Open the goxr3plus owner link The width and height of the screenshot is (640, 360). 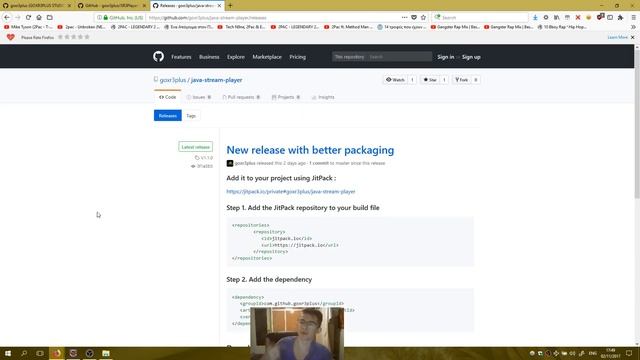[173, 80]
